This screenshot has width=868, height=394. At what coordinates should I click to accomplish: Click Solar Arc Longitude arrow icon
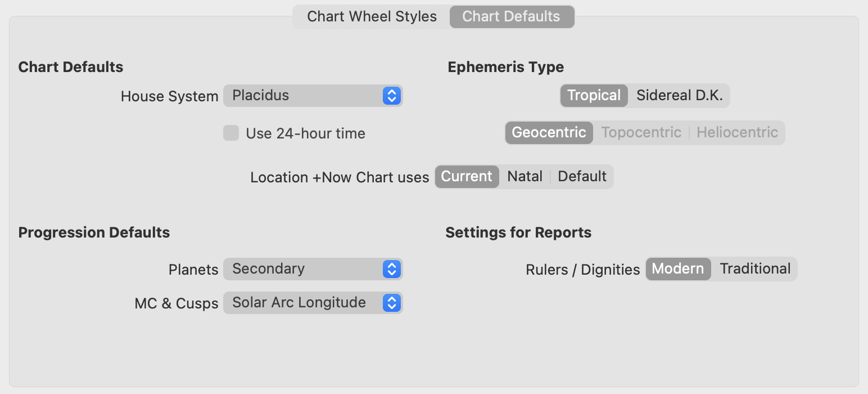[391, 303]
